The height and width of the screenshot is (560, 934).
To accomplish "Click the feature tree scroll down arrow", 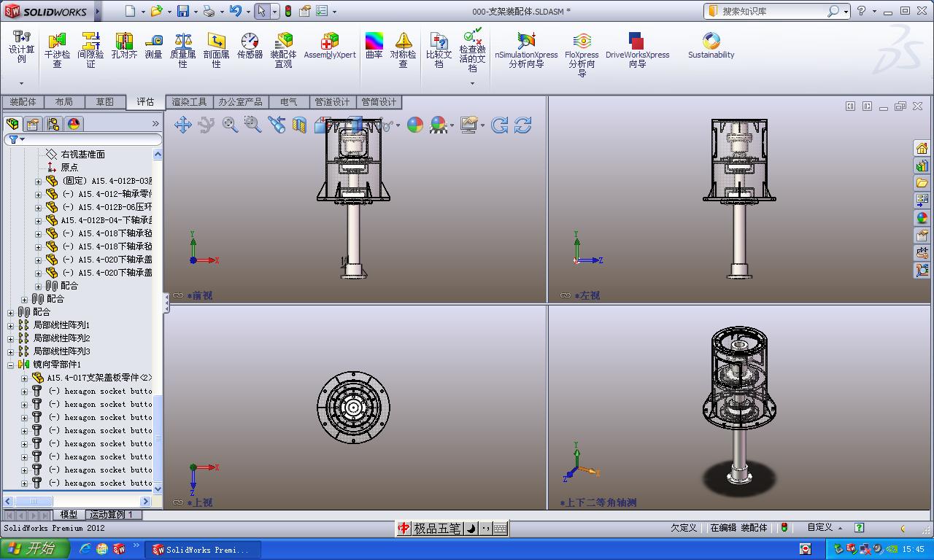I will click(x=157, y=488).
